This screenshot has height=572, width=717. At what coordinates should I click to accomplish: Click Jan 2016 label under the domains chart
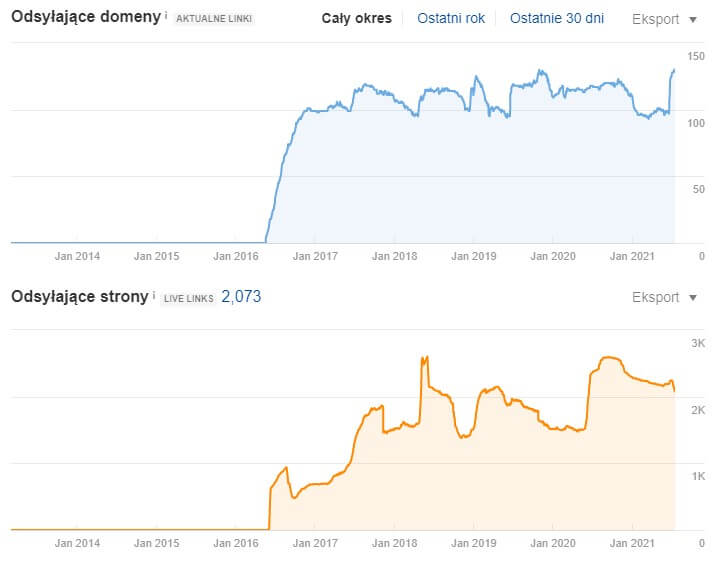click(x=236, y=257)
